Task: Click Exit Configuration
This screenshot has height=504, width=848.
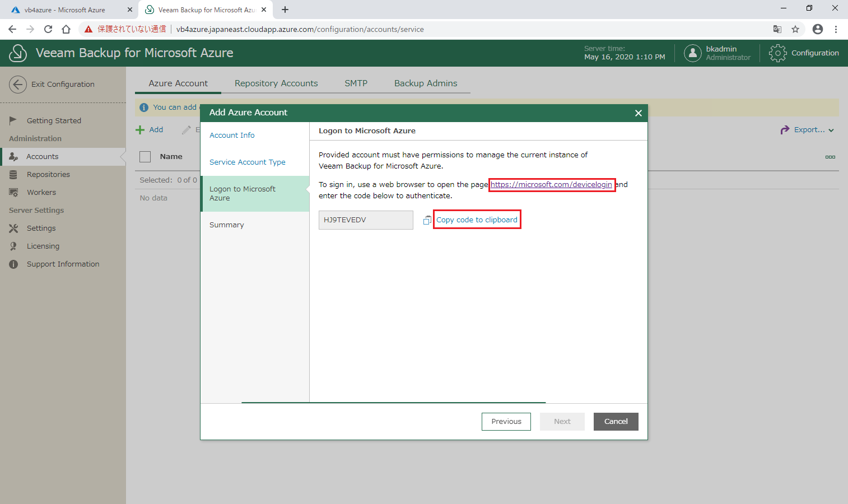Action: pos(63,85)
